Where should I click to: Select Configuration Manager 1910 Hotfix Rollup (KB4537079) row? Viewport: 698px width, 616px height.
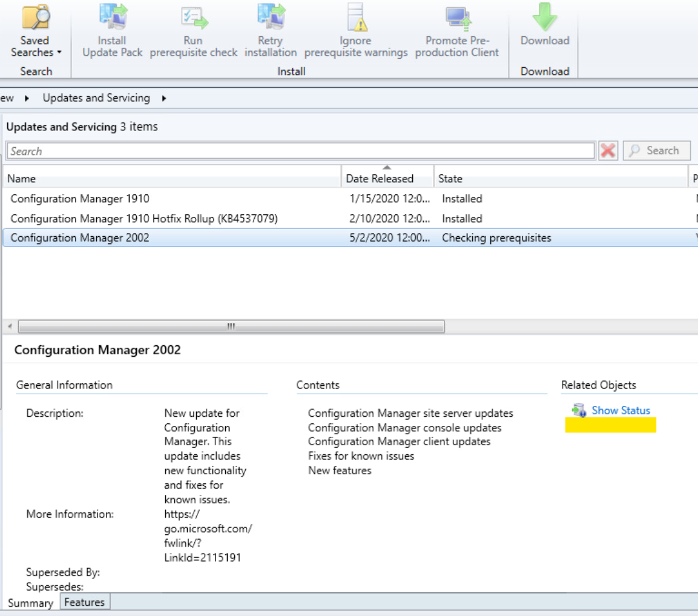[350, 219]
